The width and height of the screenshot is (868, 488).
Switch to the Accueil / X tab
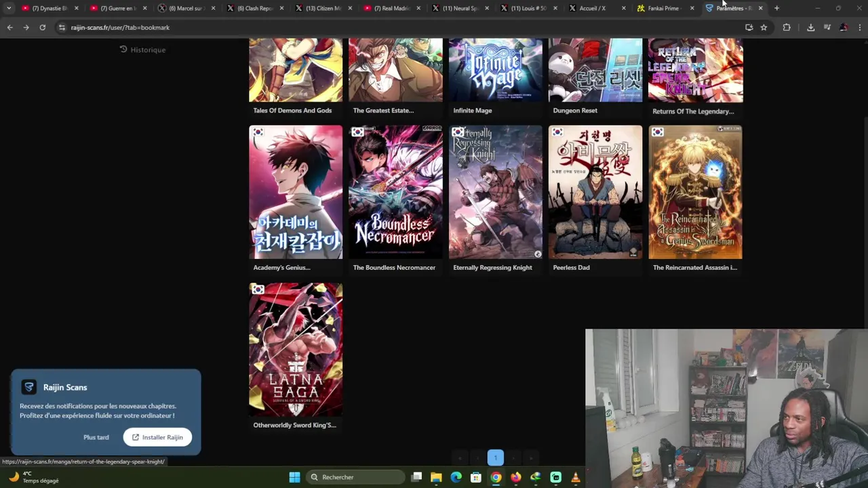pyautogui.click(x=597, y=8)
